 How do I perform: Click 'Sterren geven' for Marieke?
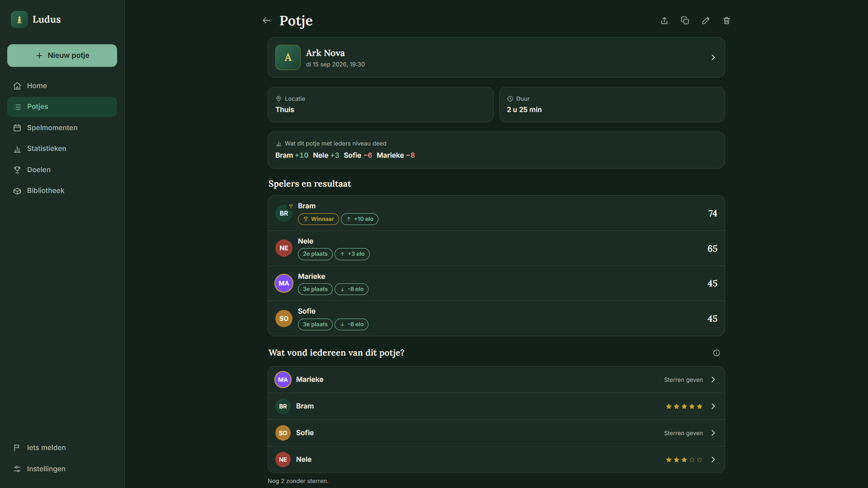[x=683, y=380]
